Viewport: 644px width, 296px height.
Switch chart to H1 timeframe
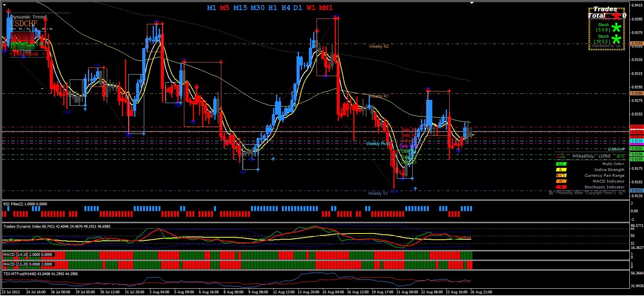click(273, 8)
